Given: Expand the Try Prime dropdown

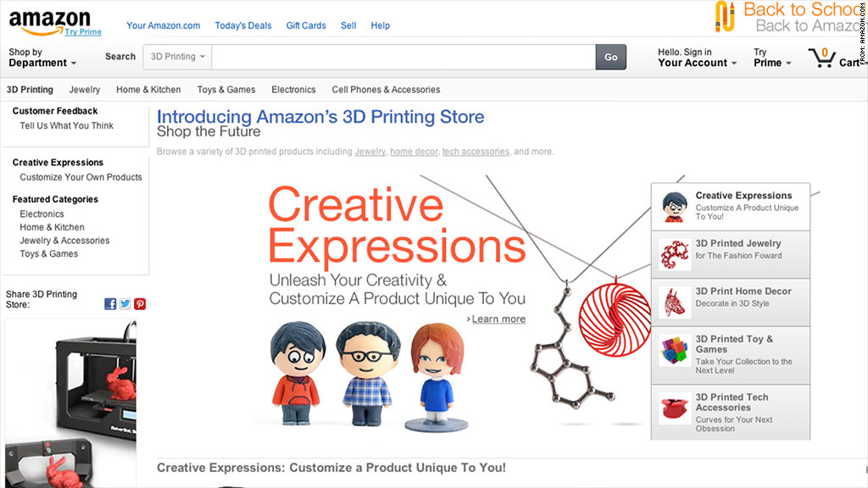Looking at the screenshot, I should point(772,58).
